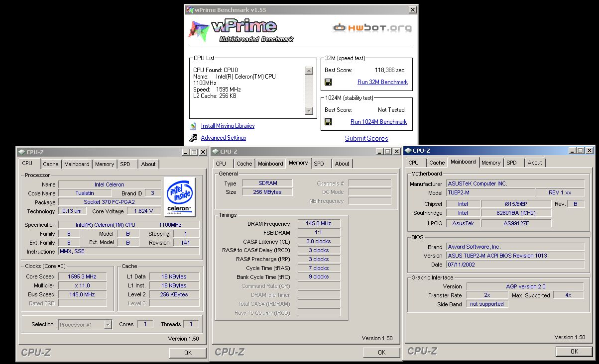Click the wPrime logo graphic
The image size is (599, 364).
pos(241,30)
